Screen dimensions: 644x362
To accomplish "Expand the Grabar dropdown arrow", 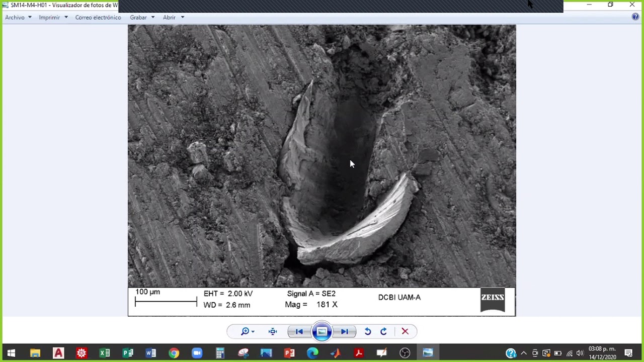I will pyautogui.click(x=153, y=17).
